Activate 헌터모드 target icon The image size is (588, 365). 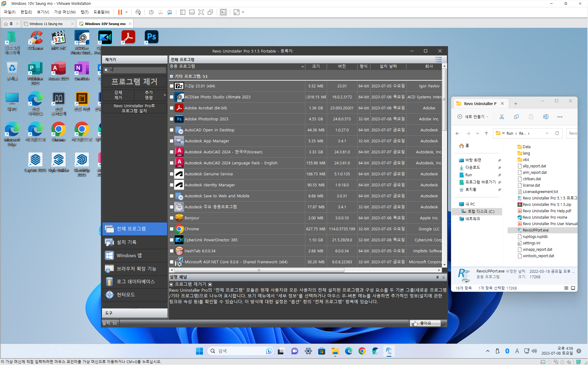tap(109, 295)
